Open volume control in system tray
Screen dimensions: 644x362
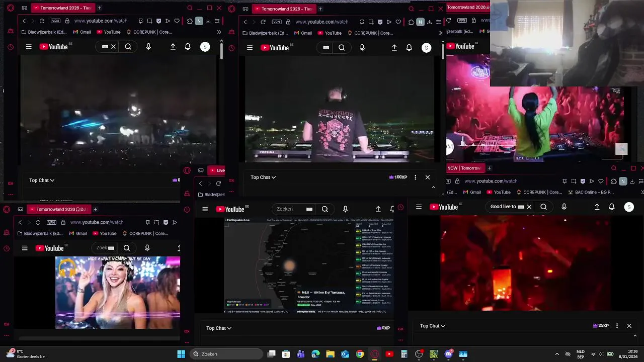pyautogui.click(x=600, y=354)
